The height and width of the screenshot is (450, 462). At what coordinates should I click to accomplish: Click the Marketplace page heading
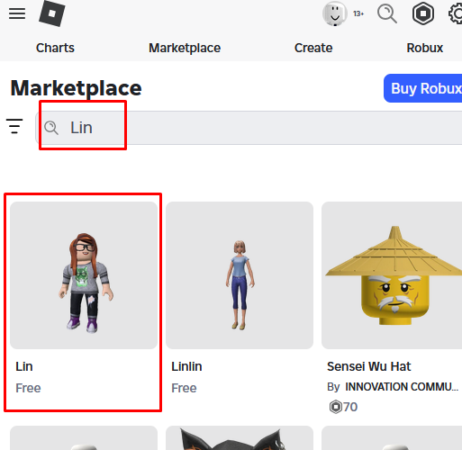pyautogui.click(x=76, y=88)
